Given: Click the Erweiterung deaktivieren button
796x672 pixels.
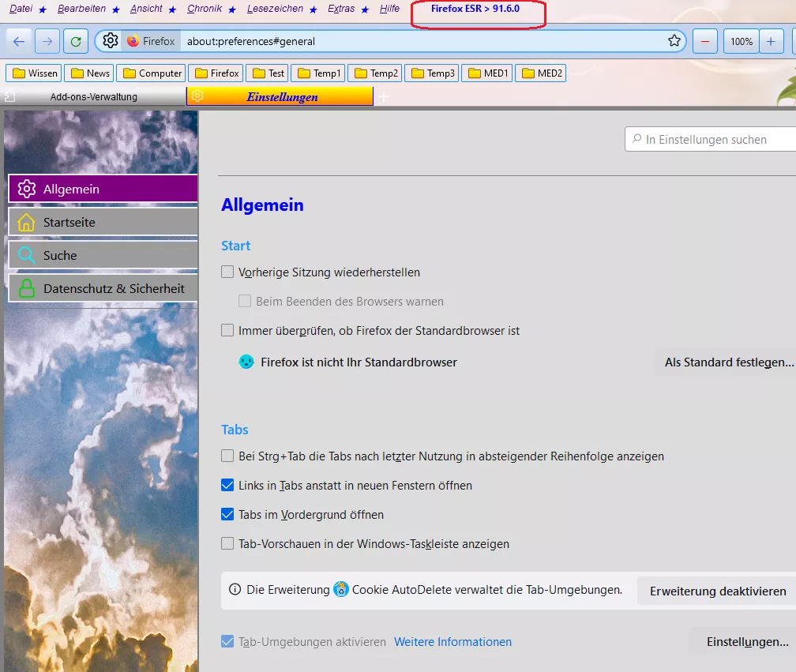Looking at the screenshot, I should tap(718, 591).
